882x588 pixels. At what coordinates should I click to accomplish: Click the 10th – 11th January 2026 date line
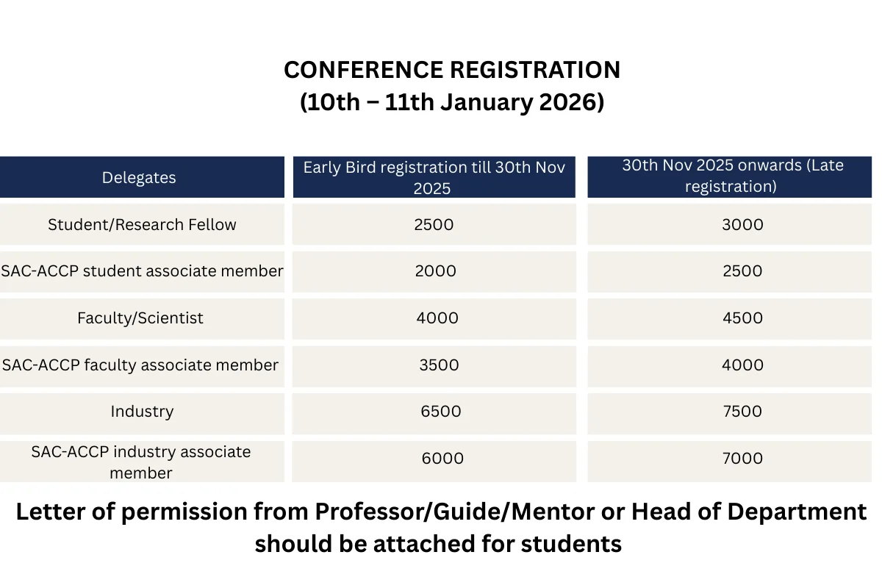[451, 103]
